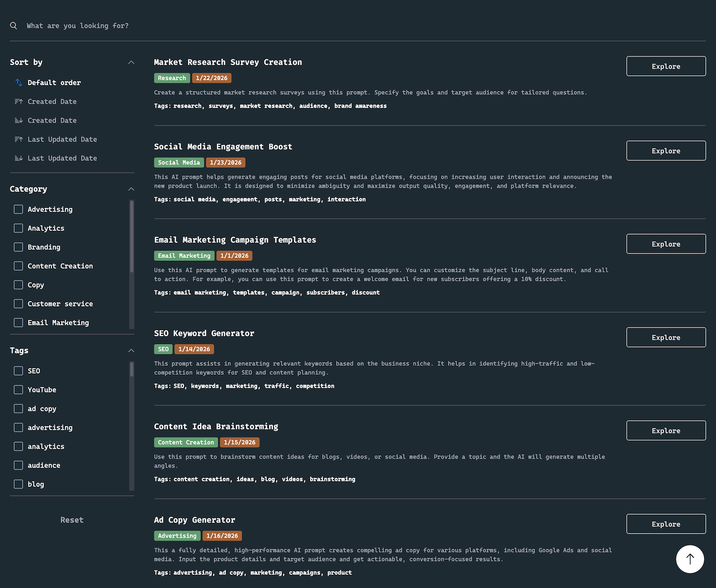Screen dimensions: 716x588
Task: Check the audience tag checkbox
Action: (x=18, y=465)
